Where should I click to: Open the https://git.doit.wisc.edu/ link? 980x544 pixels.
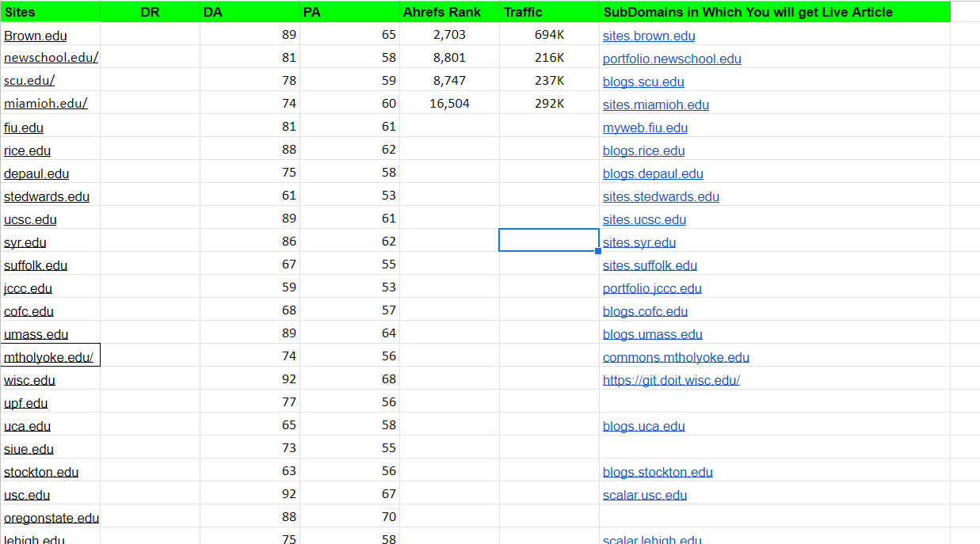click(x=671, y=380)
